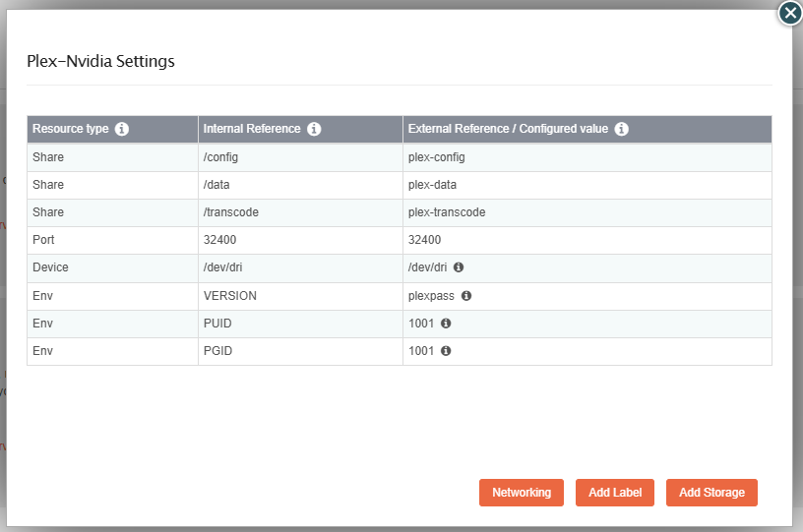Select the plex-data share value
The height and width of the screenshot is (532, 803).
pyautogui.click(x=432, y=185)
